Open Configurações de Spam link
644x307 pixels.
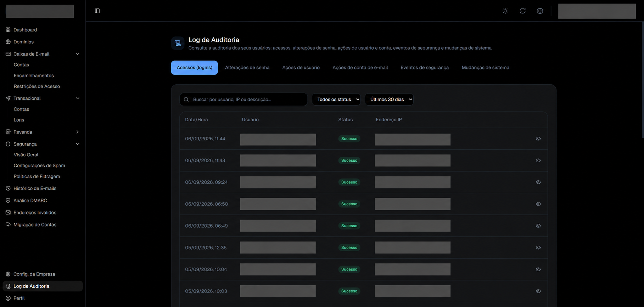pyautogui.click(x=39, y=166)
